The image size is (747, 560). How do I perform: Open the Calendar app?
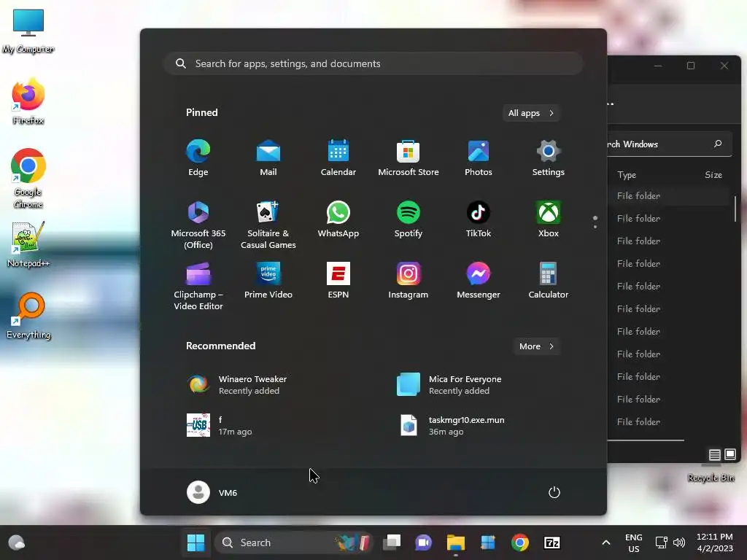[338, 158]
